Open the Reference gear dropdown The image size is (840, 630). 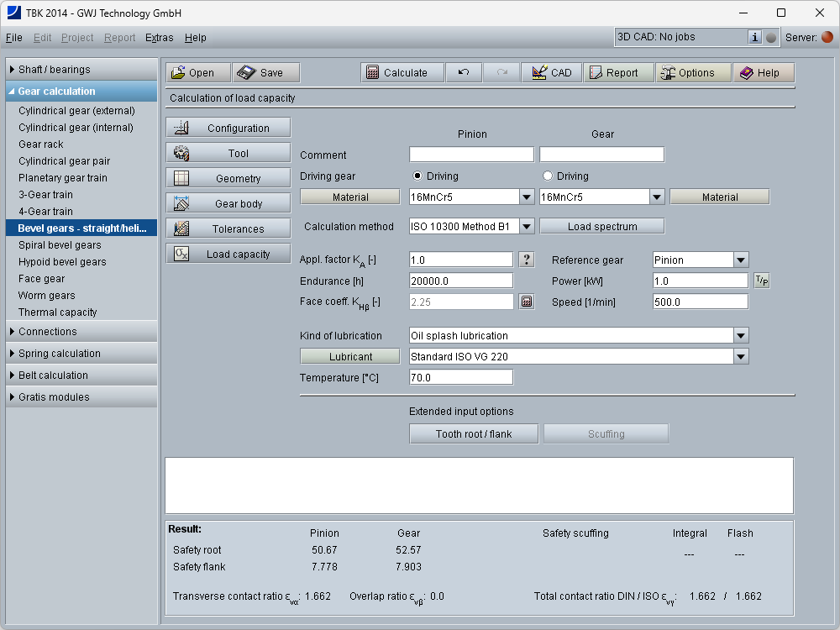[x=740, y=260]
